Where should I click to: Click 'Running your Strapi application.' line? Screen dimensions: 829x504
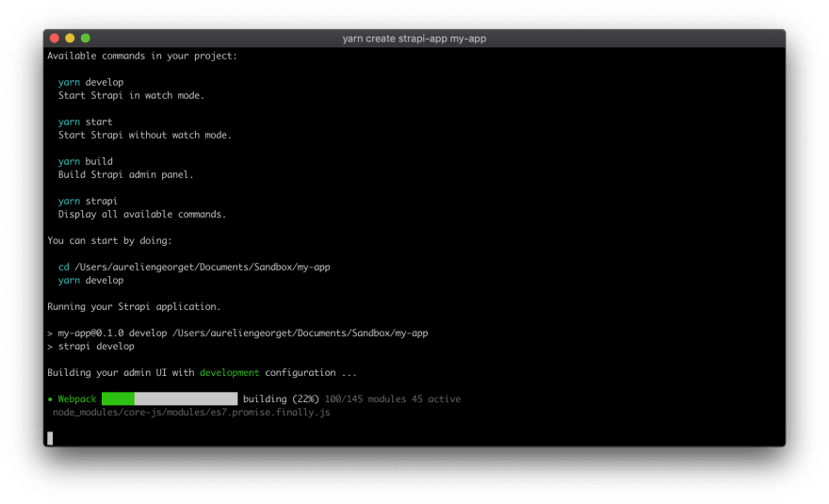pyautogui.click(x=134, y=307)
